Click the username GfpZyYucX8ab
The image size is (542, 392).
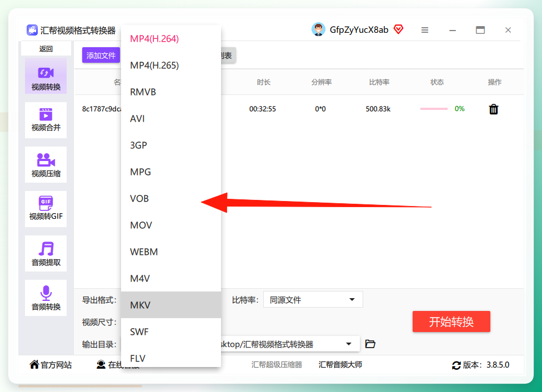(x=359, y=30)
